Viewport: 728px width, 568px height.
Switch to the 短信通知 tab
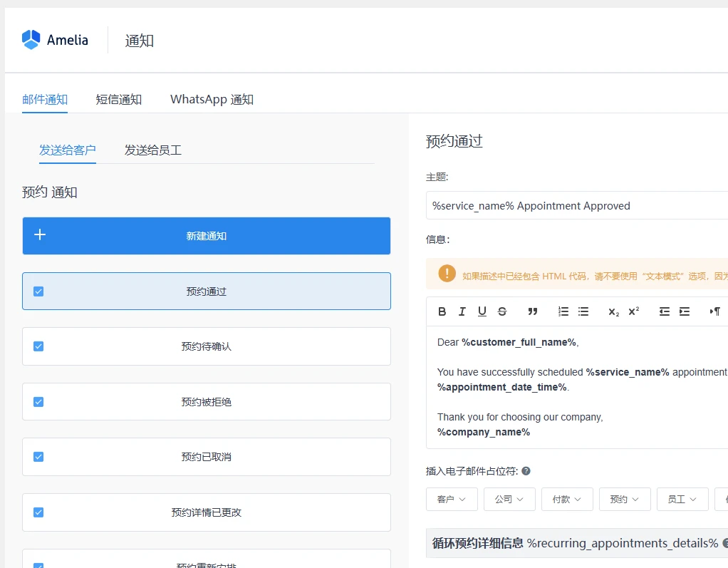tap(118, 99)
